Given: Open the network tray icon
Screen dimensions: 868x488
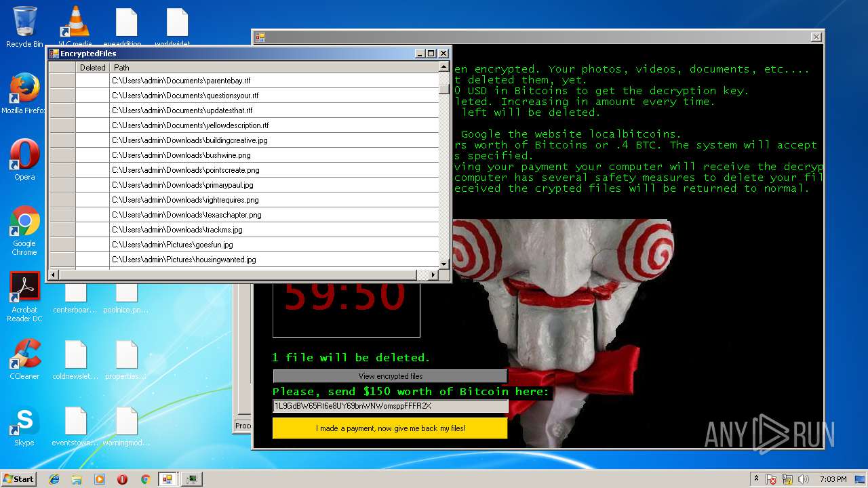Looking at the screenshot, I should tap(787, 479).
